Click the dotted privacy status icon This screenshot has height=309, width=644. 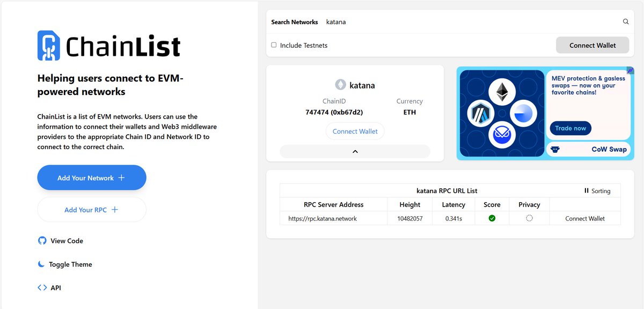(529, 218)
